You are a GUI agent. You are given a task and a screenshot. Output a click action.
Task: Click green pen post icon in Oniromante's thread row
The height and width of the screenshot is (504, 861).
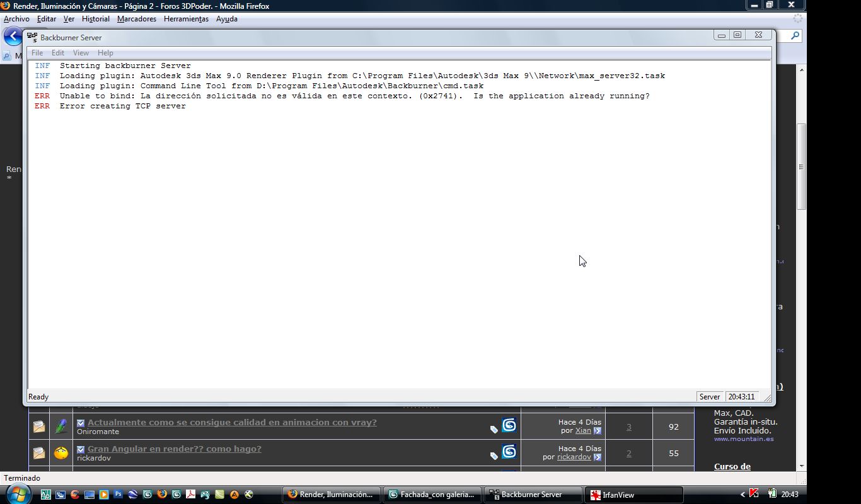(61, 427)
